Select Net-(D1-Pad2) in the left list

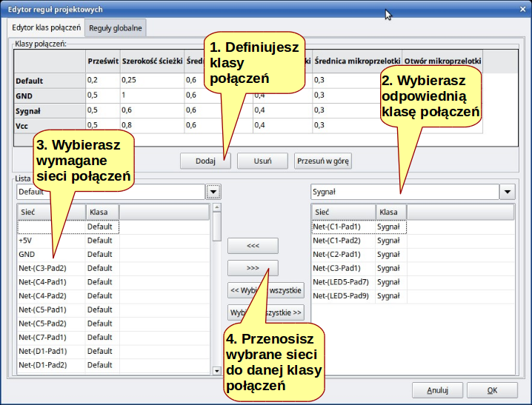113,365
